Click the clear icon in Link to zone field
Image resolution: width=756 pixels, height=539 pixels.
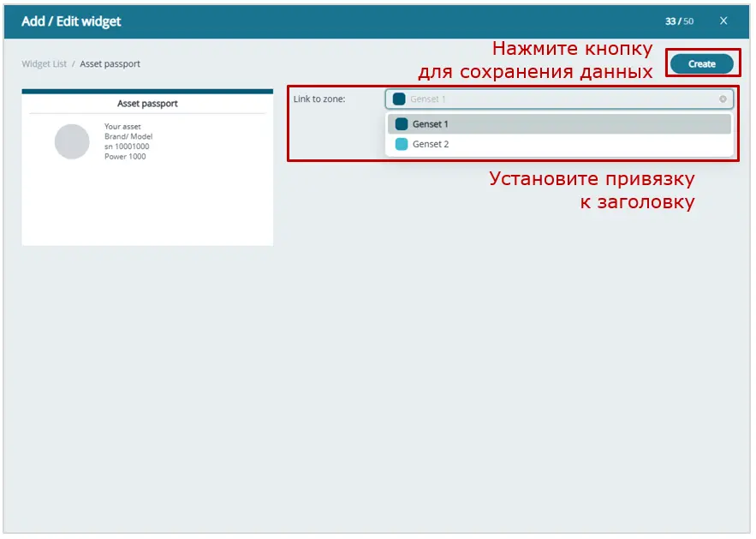pyautogui.click(x=723, y=99)
